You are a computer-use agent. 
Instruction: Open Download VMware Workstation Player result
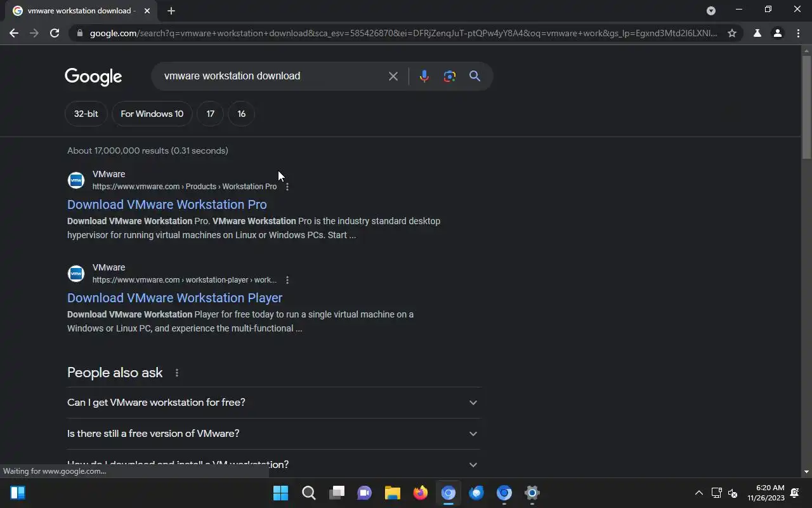[x=175, y=298]
